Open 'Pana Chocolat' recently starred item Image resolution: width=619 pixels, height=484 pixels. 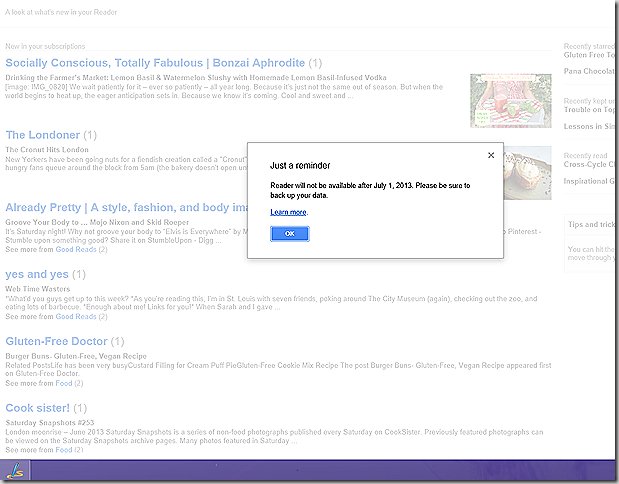coord(589,71)
